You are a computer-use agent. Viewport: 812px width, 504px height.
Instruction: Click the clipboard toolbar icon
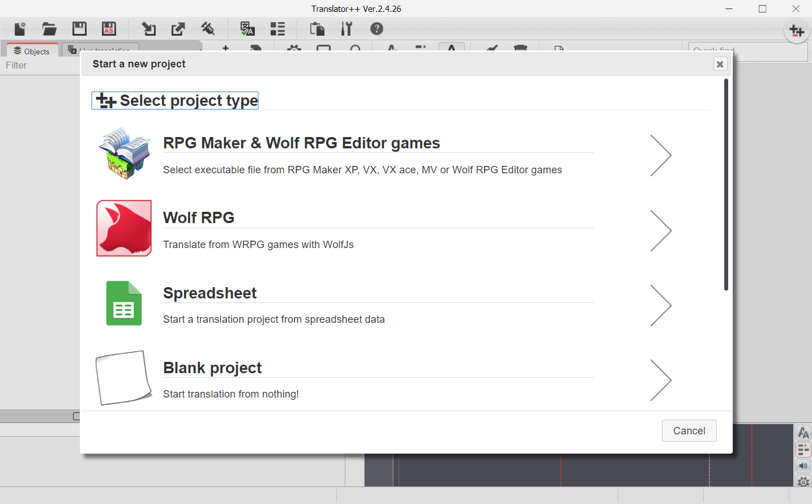[317, 28]
